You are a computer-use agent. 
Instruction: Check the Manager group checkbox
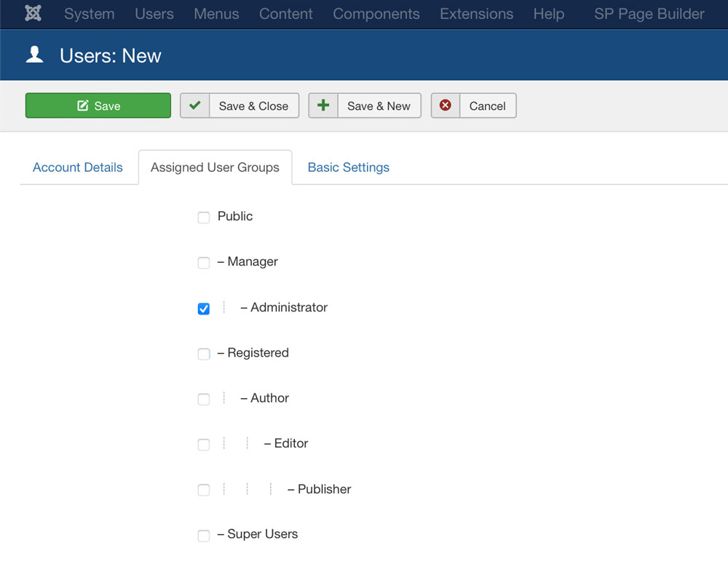(x=204, y=263)
